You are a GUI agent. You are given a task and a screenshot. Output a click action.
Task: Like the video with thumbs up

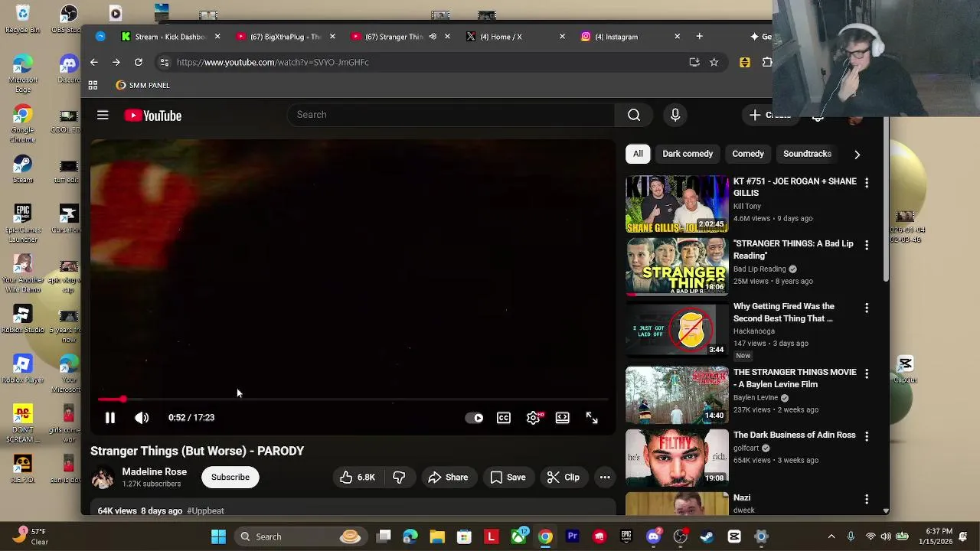(358, 478)
